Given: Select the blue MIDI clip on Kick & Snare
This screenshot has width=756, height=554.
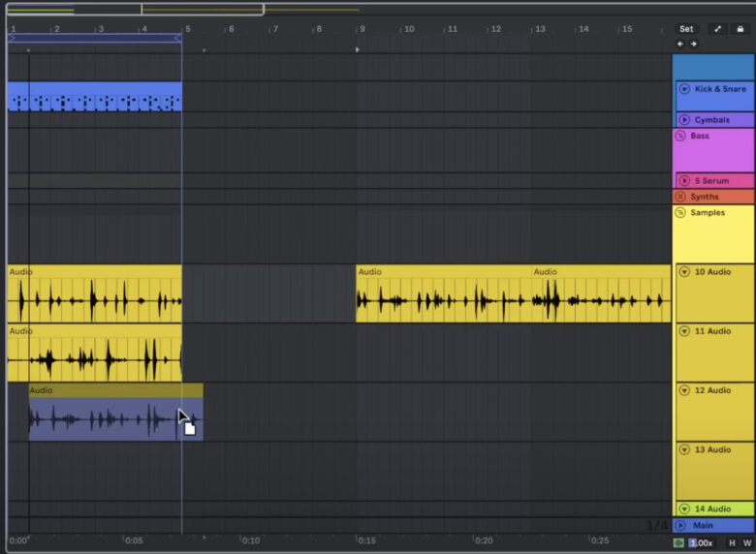Looking at the screenshot, I should point(95,96).
